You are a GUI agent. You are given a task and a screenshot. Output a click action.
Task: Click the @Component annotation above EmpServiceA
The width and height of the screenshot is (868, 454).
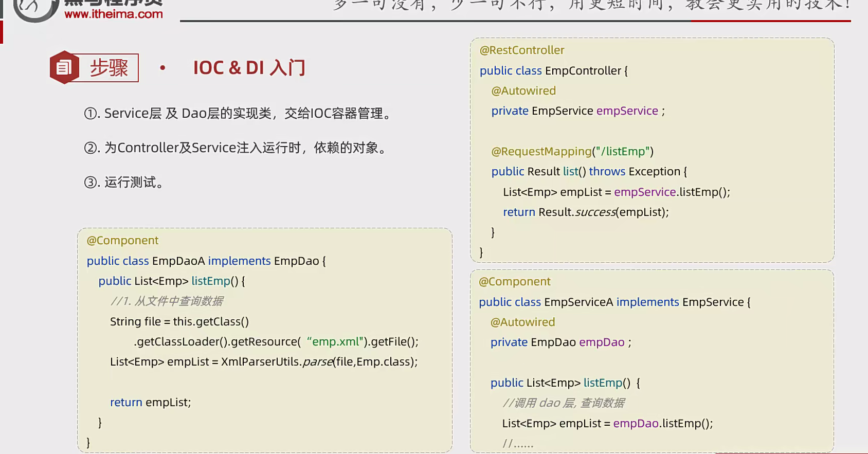pos(514,282)
